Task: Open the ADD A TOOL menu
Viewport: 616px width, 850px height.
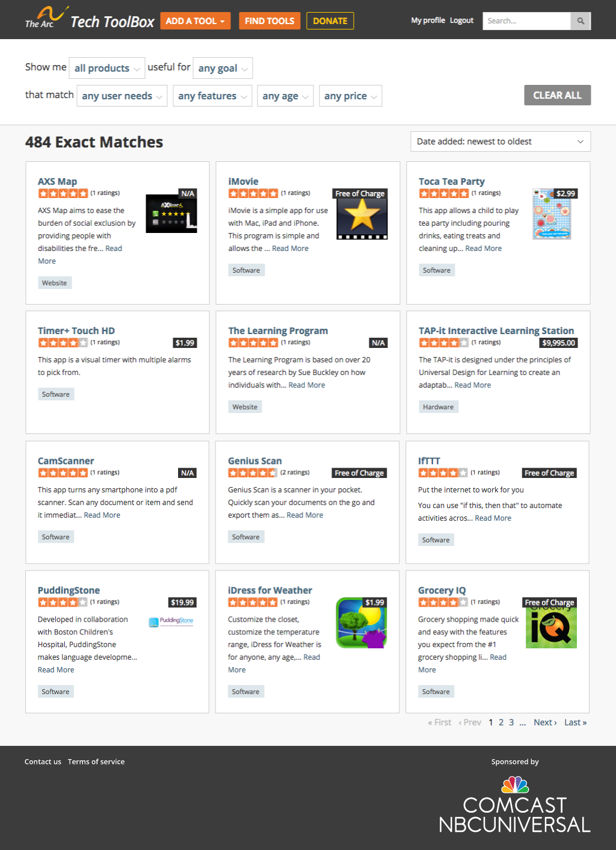Action: (x=196, y=21)
